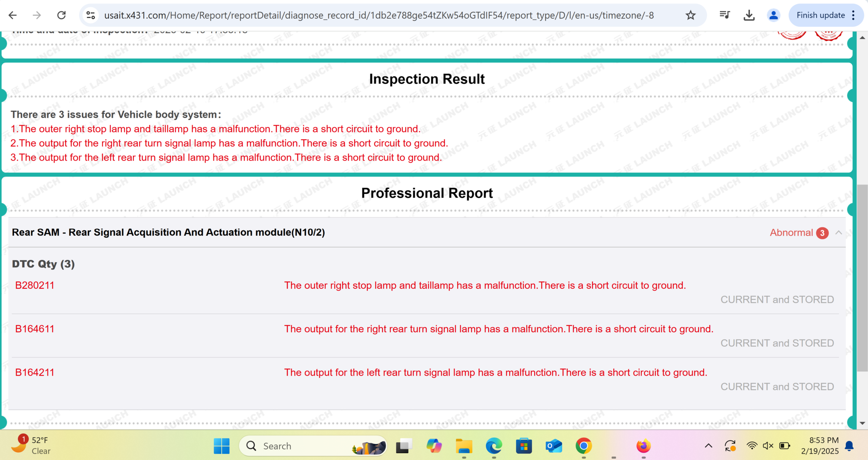Open File Explorer from the taskbar

click(464, 446)
